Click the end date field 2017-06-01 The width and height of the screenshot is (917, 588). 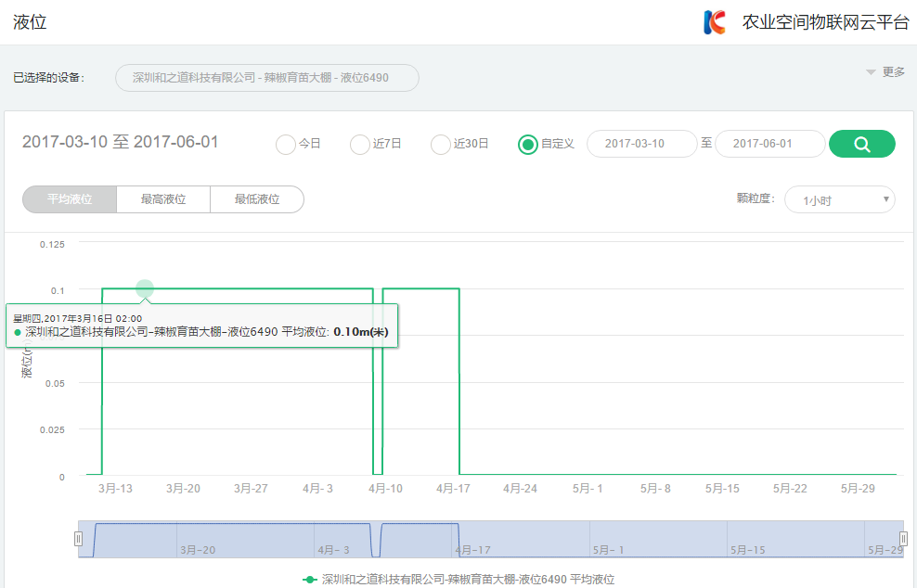pyautogui.click(x=769, y=144)
